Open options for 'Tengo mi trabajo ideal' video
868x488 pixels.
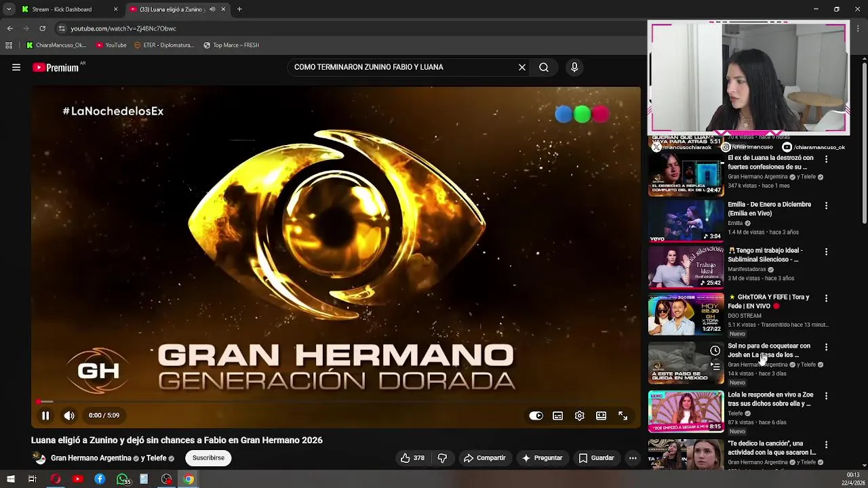[x=826, y=251]
